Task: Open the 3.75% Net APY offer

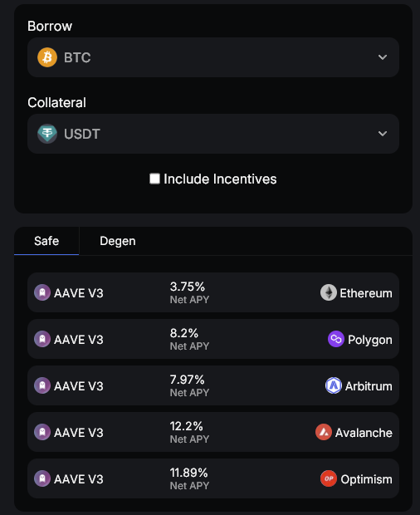Action: pyautogui.click(x=213, y=292)
